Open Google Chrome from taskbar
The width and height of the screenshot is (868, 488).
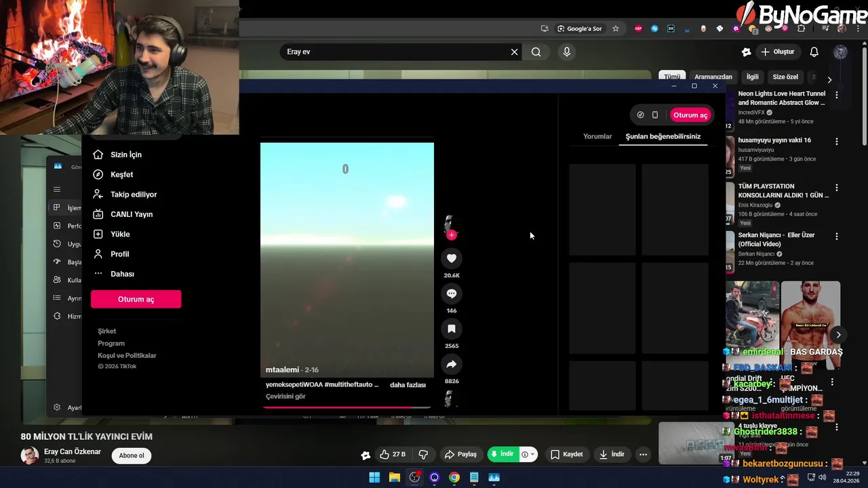tap(454, 477)
